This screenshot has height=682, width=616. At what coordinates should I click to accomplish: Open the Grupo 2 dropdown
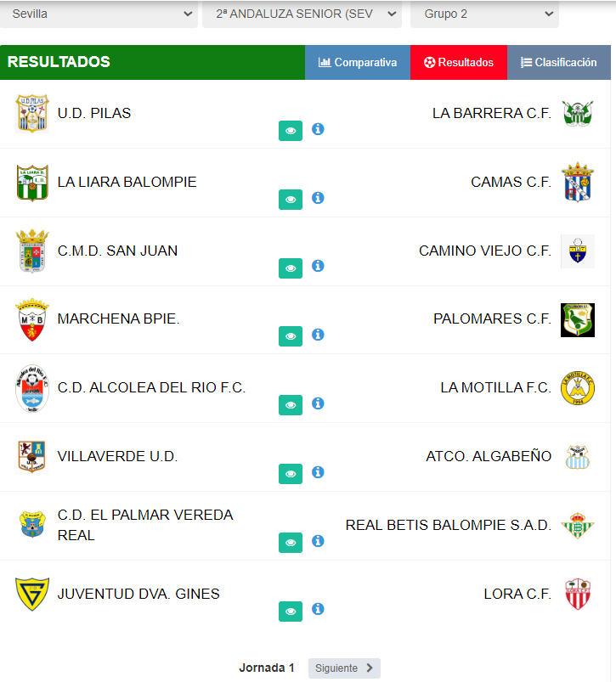[484, 14]
